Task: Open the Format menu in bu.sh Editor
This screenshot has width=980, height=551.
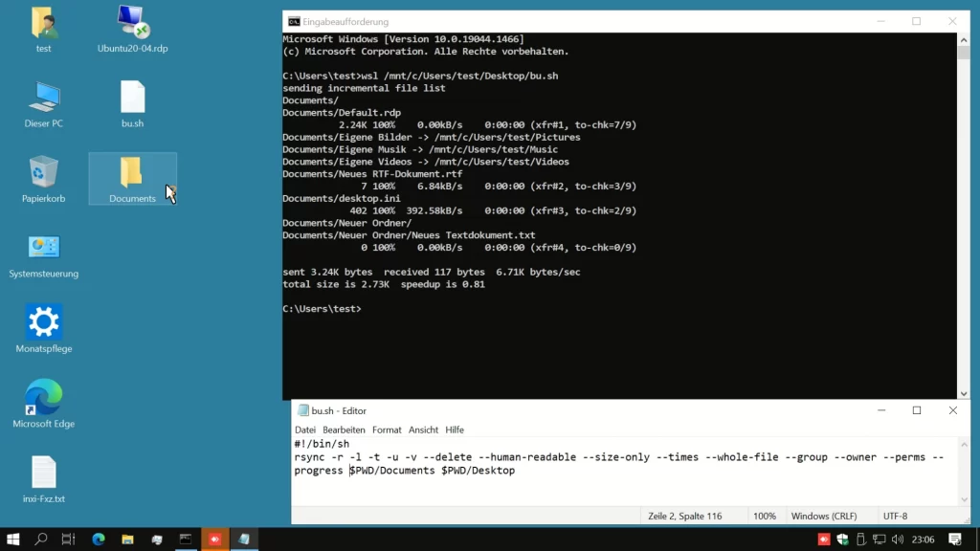Action: (387, 430)
